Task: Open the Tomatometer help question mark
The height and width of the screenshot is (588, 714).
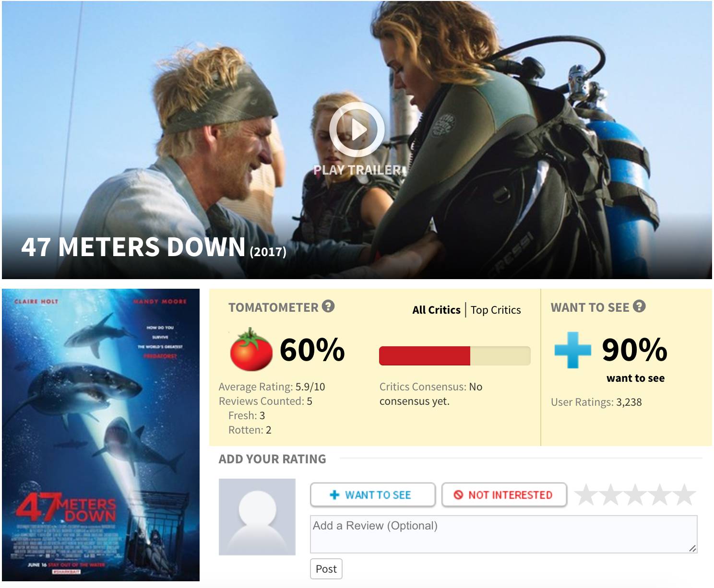Action: click(x=328, y=306)
